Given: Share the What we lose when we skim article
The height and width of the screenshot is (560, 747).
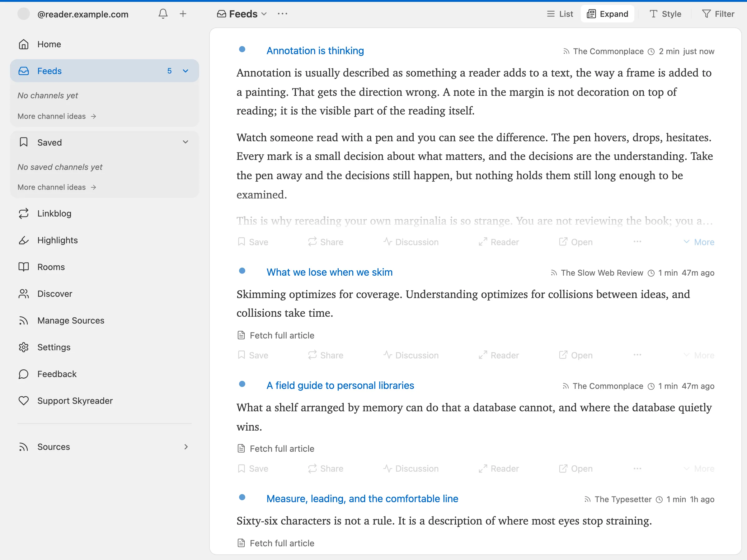Looking at the screenshot, I should point(326,355).
